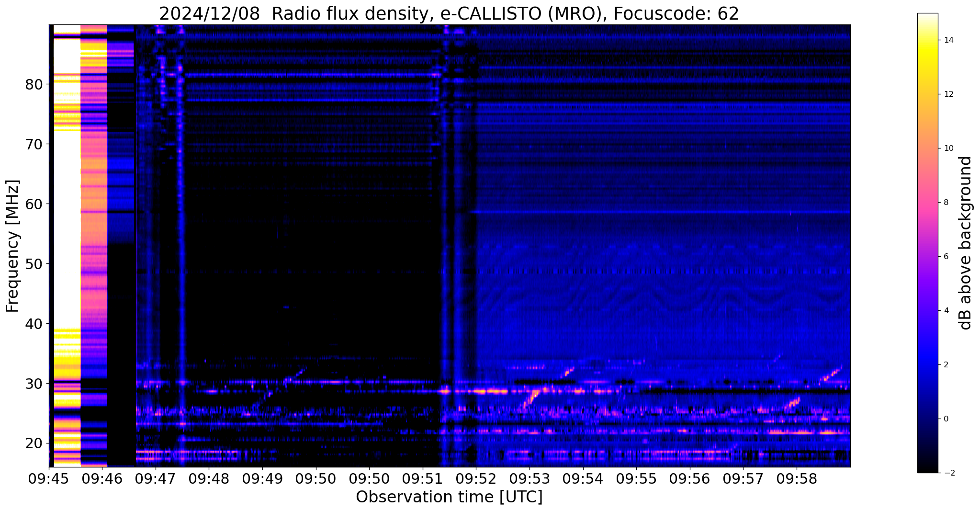Screen dimensions: 980x511
Task: Click the 30 MHz frequency tick label
Action: click(x=34, y=384)
